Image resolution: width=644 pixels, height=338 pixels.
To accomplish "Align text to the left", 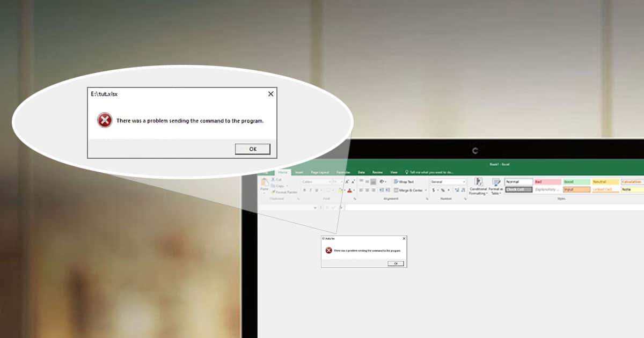I will coord(361,190).
